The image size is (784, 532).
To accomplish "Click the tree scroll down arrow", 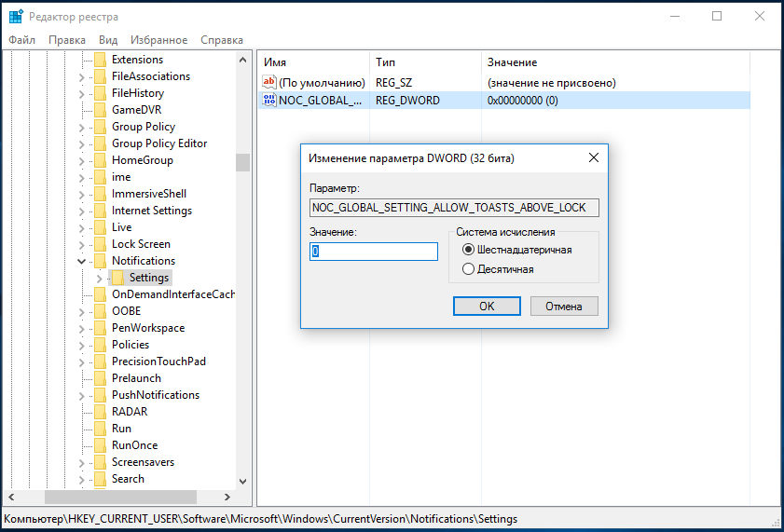I will [243, 482].
